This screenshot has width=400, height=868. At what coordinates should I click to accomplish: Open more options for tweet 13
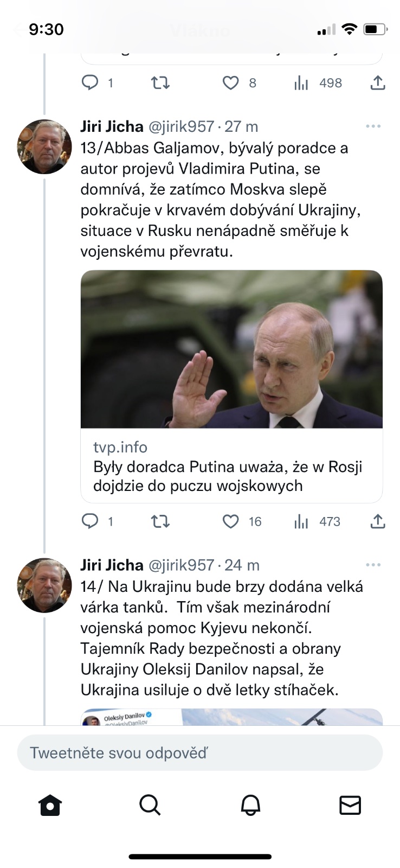pyautogui.click(x=373, y=126)
